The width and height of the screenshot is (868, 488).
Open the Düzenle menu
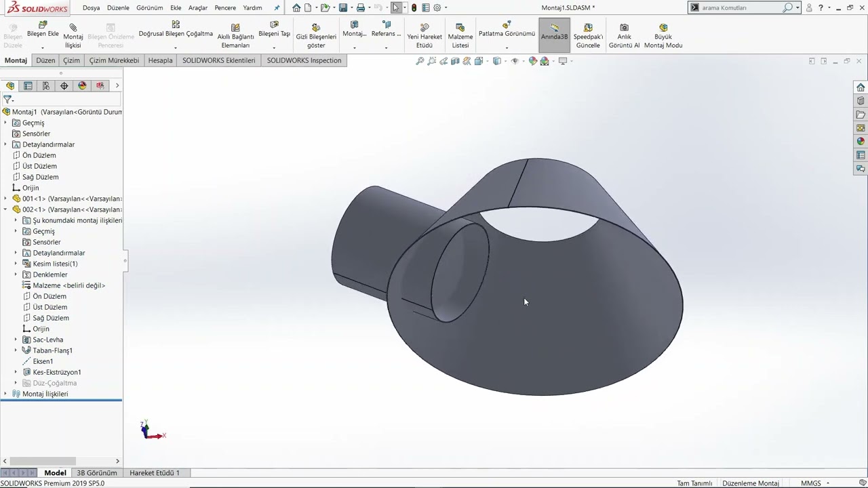[118, 7]
